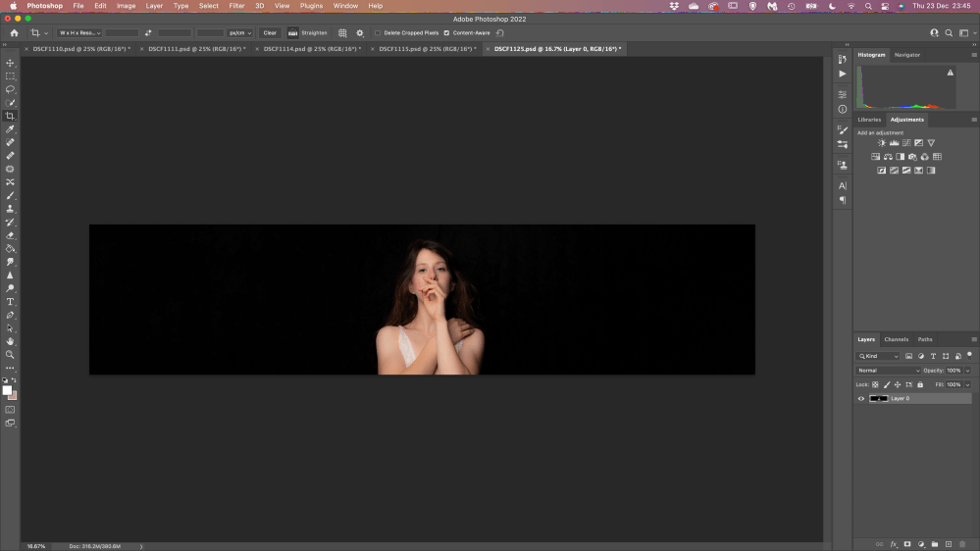Select the Lasso tool
The image size is (980, 551).
[11, 89]
